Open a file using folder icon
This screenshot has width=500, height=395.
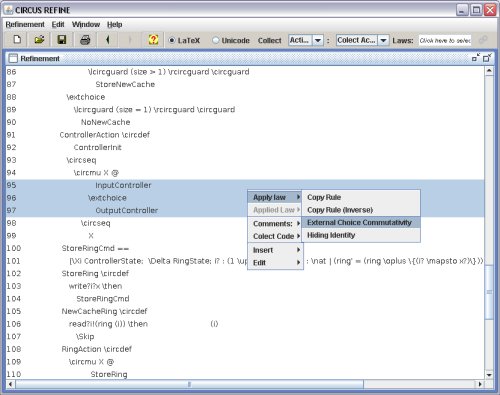pyautogui.click(x=39, y=40)
